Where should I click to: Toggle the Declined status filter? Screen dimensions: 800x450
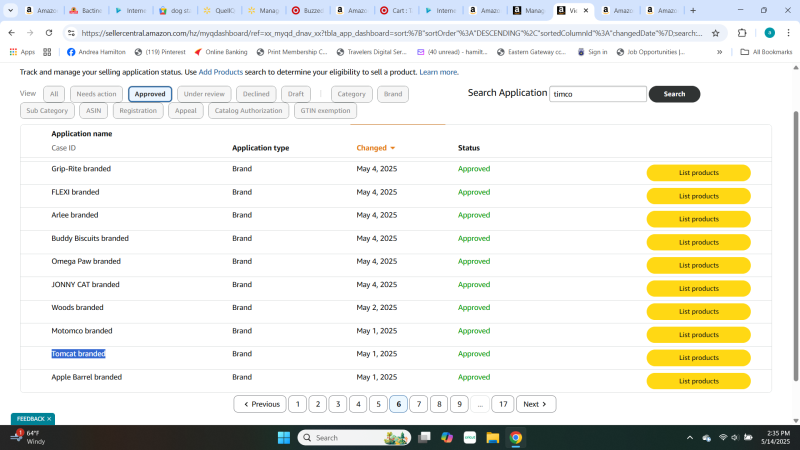[x=257, y=94]
